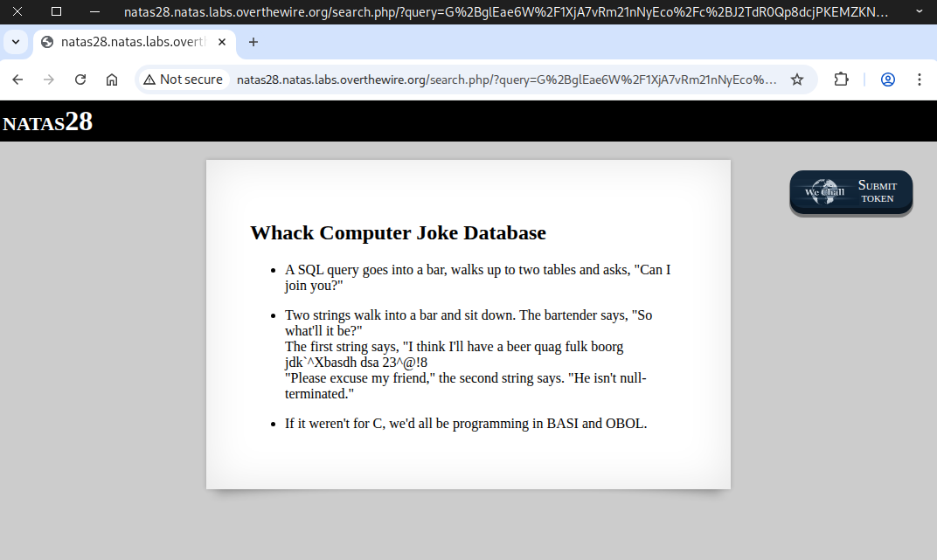Minimize the browser window

94,11
